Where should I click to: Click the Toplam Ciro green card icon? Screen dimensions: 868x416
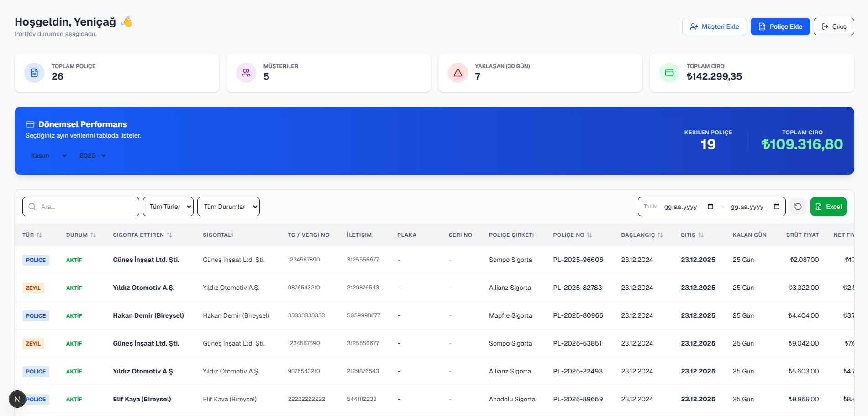(669, 73)
